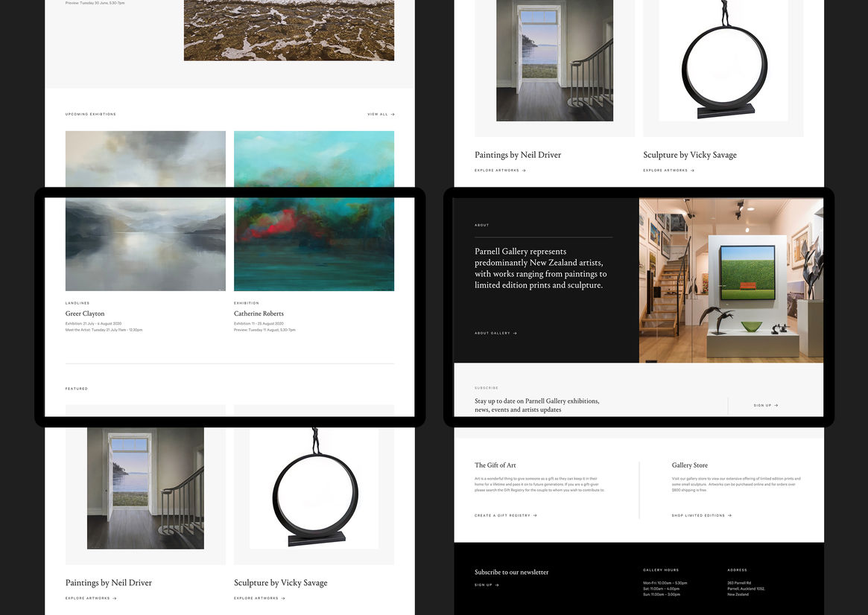Click the Sign Up arrow beside Stay up to date
Viewport: 868px width, 615px height.
click(x=776, y=406)
